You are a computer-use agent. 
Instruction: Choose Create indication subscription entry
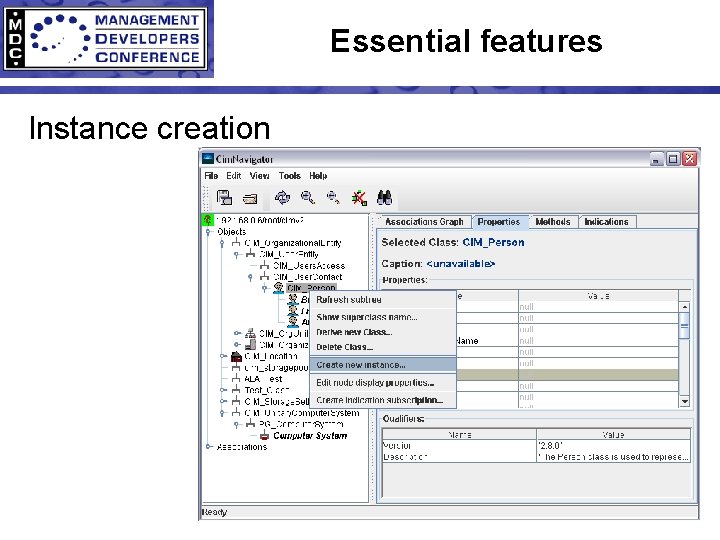click(383, 400)
